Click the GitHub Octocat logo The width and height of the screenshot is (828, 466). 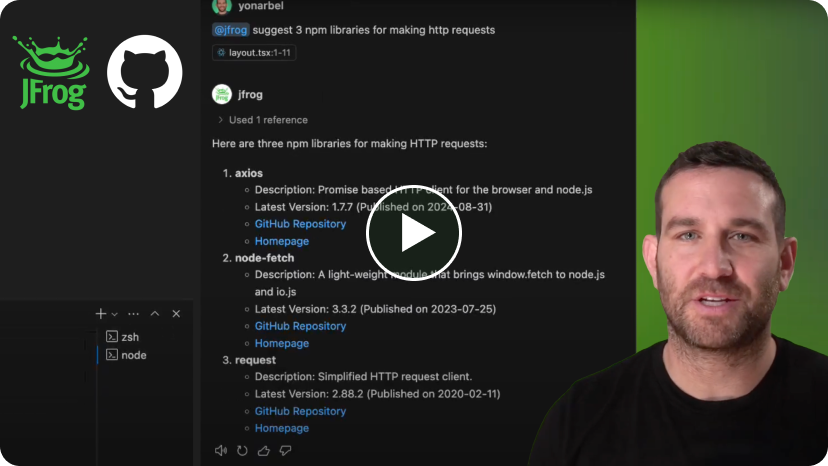click(x=145, y=72)
